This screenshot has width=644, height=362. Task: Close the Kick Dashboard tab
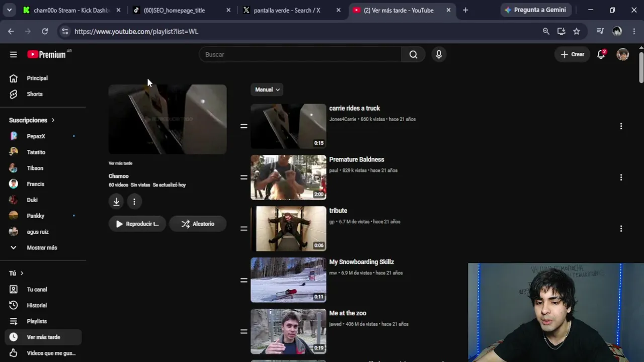[x=118, y=10]
